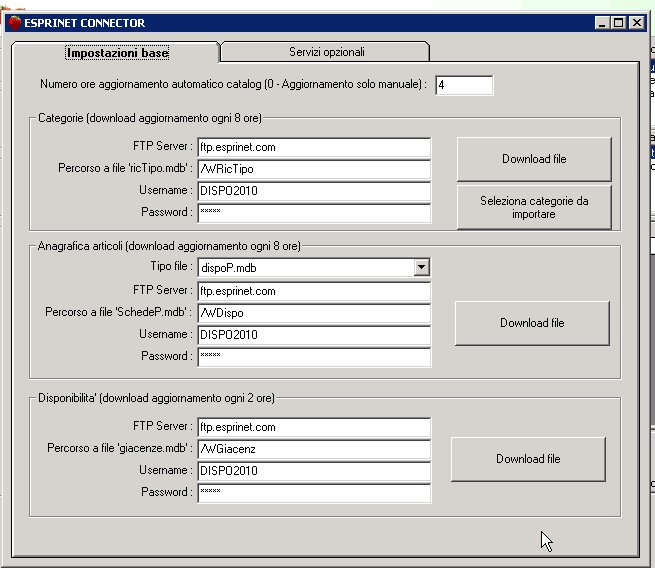Screen dimensions: 655x568
Task: Close the ESPRINET CONNECTOR window
Action: pos(636,23)
